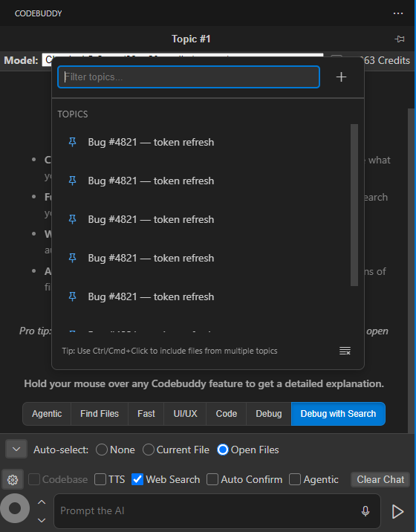This screenshot has height=532, width=416.
Task: Go to previous prompt with up chevron
Action: tap(42, 502)
